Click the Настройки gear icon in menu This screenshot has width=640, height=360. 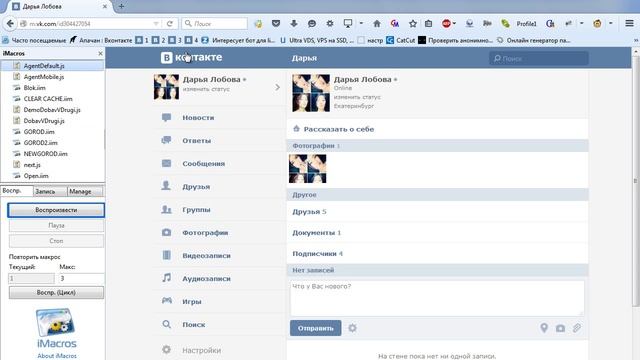[167, 349]
